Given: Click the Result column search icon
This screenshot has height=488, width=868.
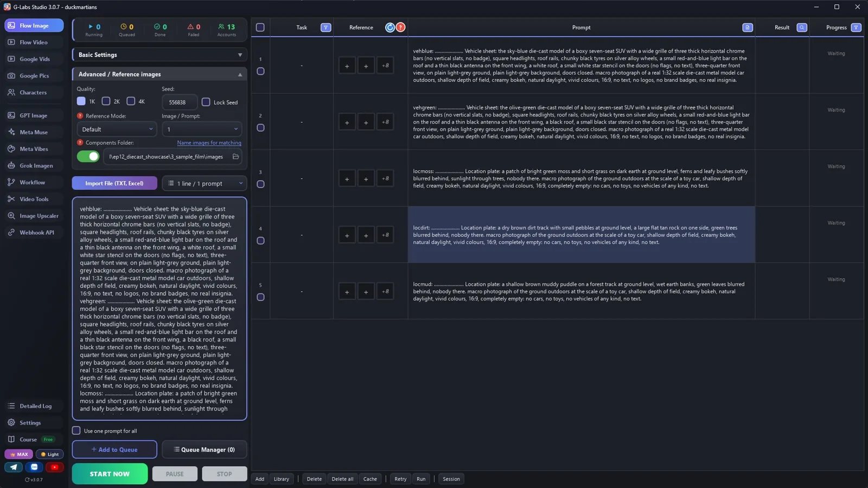Looking at the screenshot, I should [x=802, y=28].
